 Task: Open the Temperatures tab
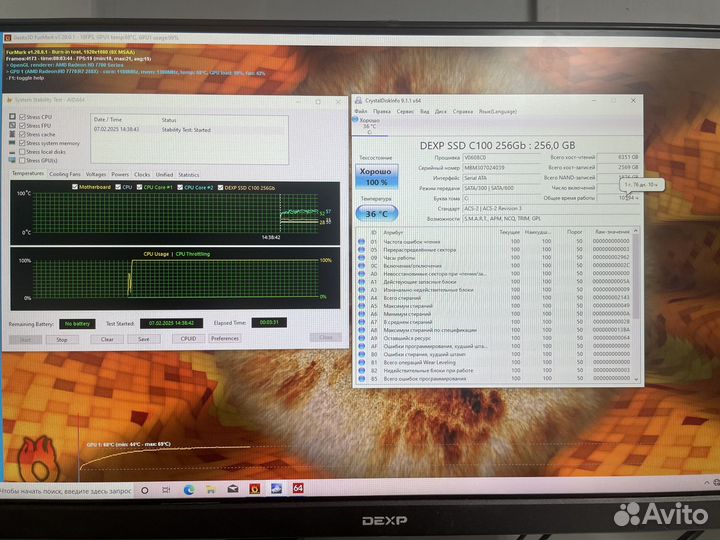click(x=28, y=174)
